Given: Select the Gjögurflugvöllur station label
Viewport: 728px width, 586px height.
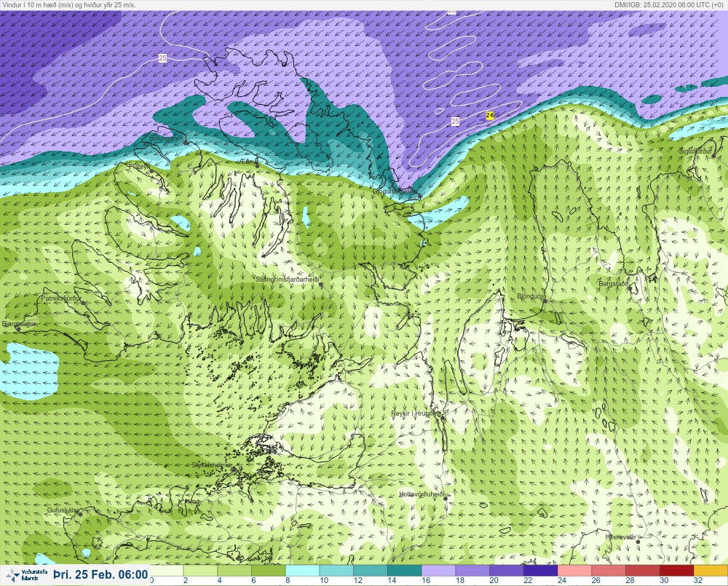Looking at the screenshot, I should coord(395,191).
